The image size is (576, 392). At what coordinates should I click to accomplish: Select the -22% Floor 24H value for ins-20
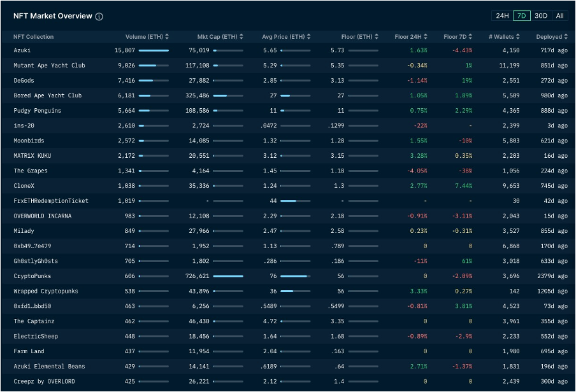[x=421, y=125]
